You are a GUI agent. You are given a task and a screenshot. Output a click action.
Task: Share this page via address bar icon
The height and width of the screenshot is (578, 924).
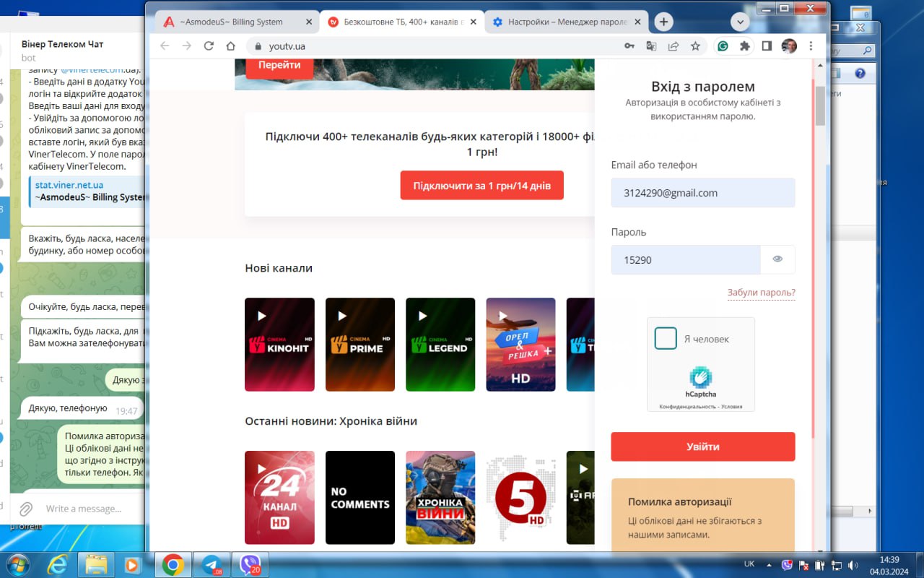coord(674,46)
